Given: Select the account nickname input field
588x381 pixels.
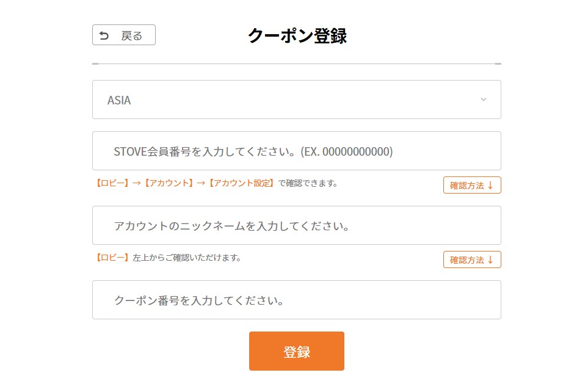Looking at the screenshot, I should coord(297,225).
